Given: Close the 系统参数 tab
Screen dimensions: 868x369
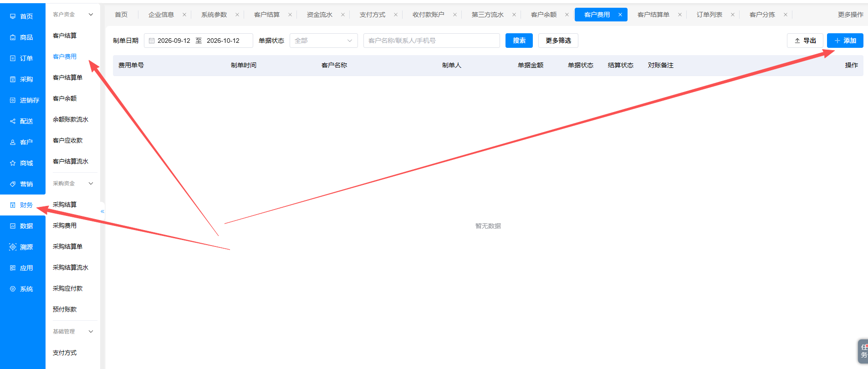Looking at the screenshot, I should (x=237, y=15).
